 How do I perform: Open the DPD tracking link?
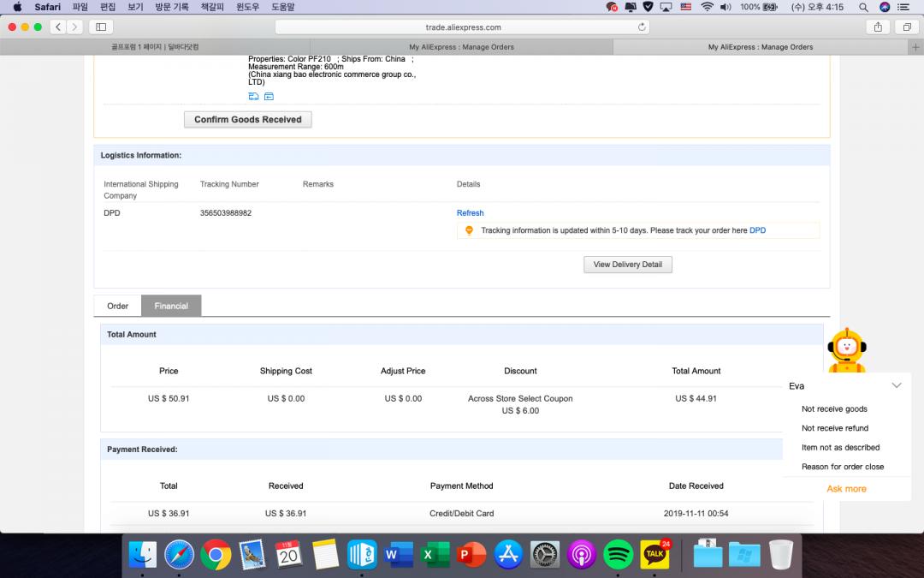point(757,230)
